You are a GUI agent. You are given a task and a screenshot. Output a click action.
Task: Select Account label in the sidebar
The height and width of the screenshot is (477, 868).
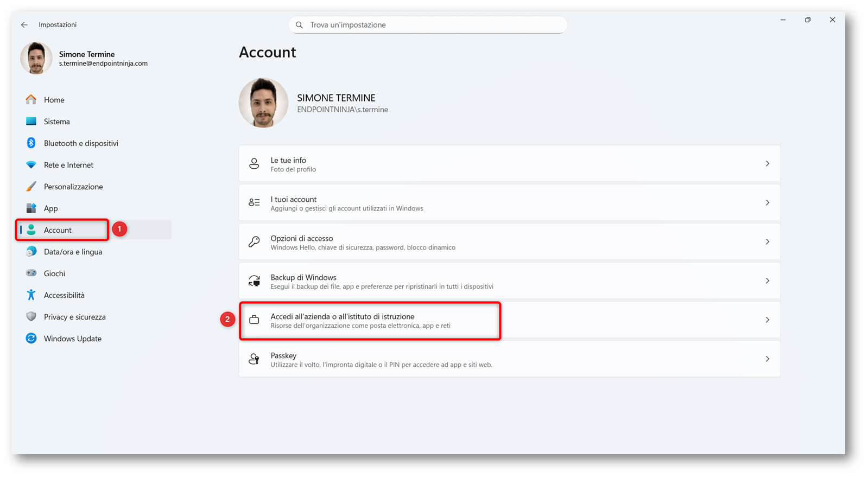click(58, 230)
